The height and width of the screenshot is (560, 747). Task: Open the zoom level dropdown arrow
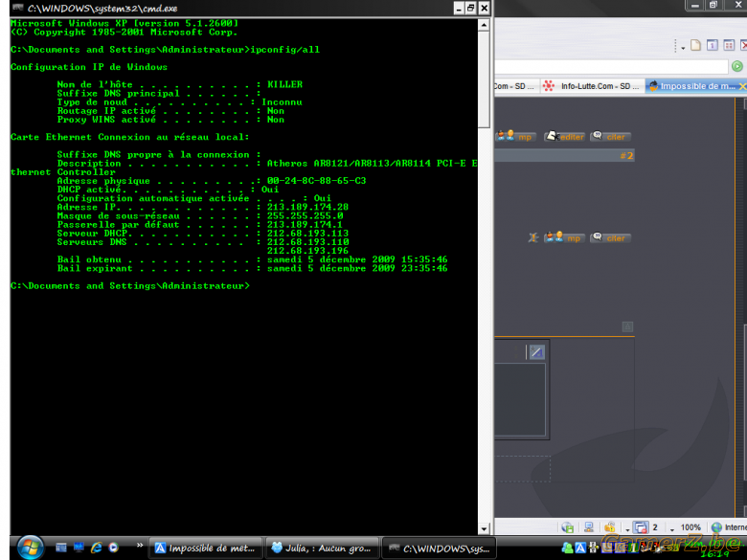tap(672, 529)
